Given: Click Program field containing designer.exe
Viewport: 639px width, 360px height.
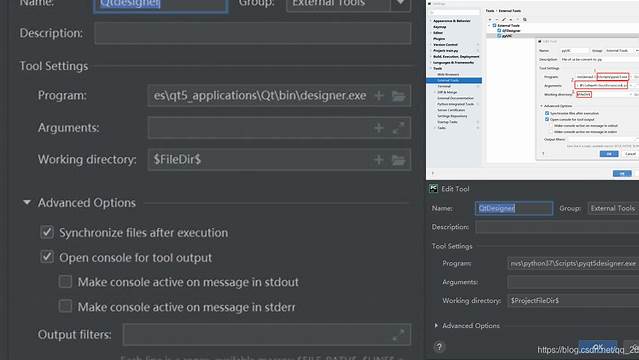Looking at the screenshot, I should point(279,96).
